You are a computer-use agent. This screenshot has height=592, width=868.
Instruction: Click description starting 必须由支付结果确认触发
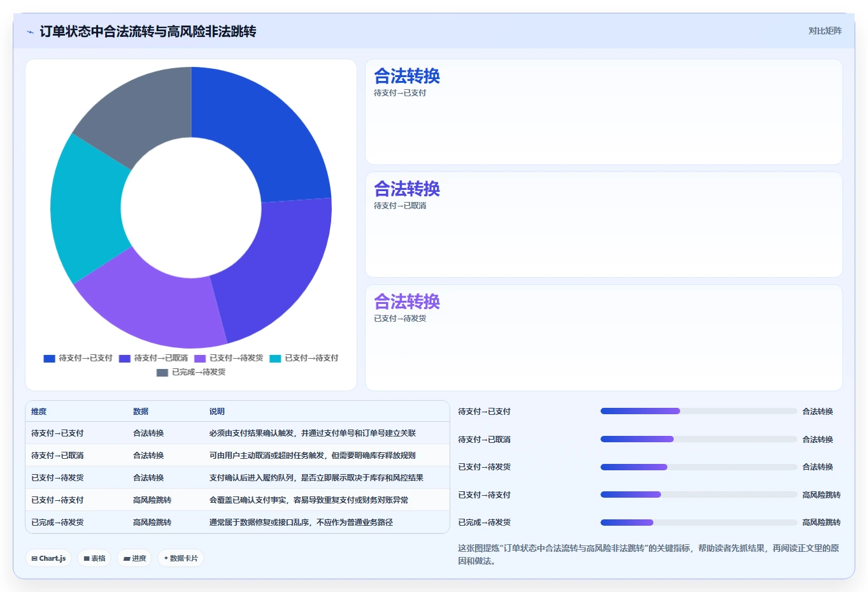point(313,433)
